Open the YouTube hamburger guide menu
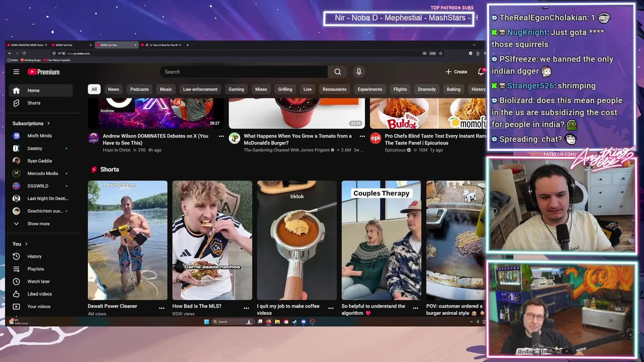The height and width of the screenshot is (362, 644). 16,72
